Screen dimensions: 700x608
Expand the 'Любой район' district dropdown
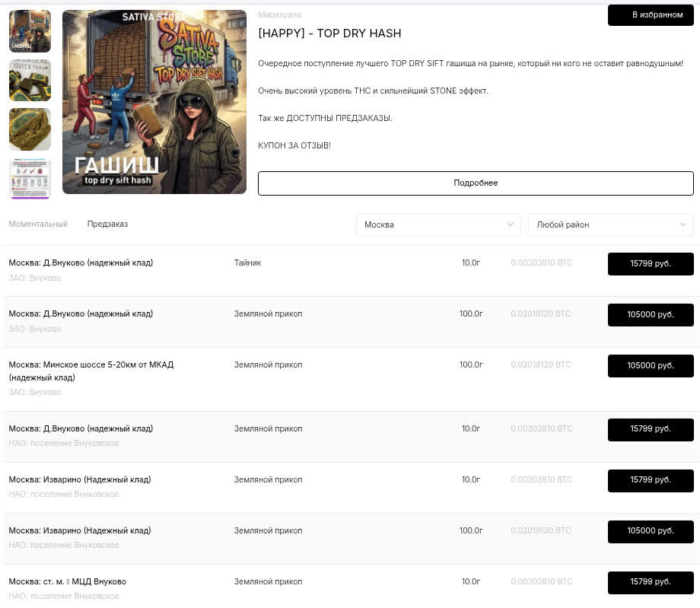tap(611, 224)
